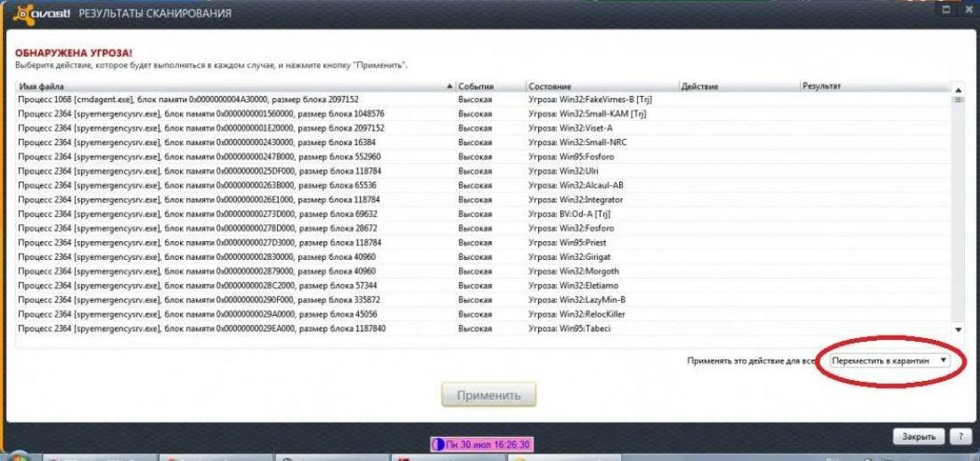Click file entry with block size 1187840
980x461 pixels.
(201, 328)
